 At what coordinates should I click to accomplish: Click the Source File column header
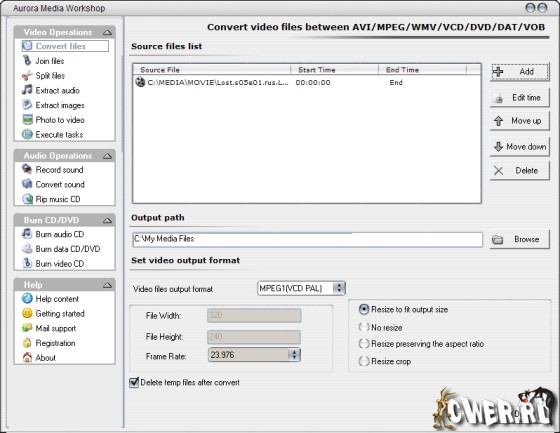tap(212, 70)
